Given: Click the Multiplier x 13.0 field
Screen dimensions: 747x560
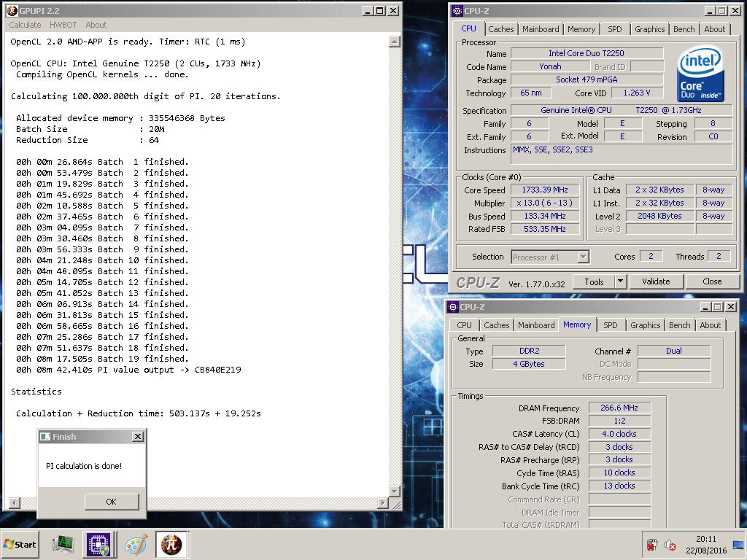Looking at the screenshot, I should click(545, 203).
